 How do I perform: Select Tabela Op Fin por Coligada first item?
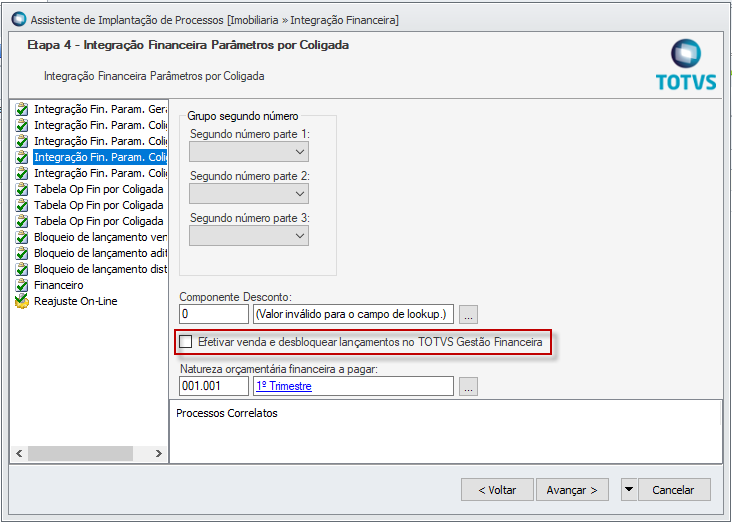click(x=99, y=189)
